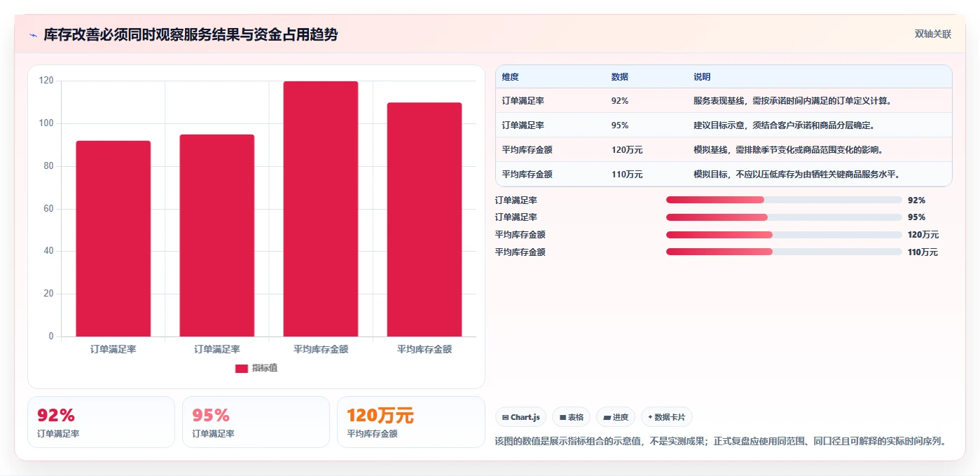Click the 双轴关联 tag in header
Screen dimensions: 980x476
pyautogui.click(x=932, y=34)
